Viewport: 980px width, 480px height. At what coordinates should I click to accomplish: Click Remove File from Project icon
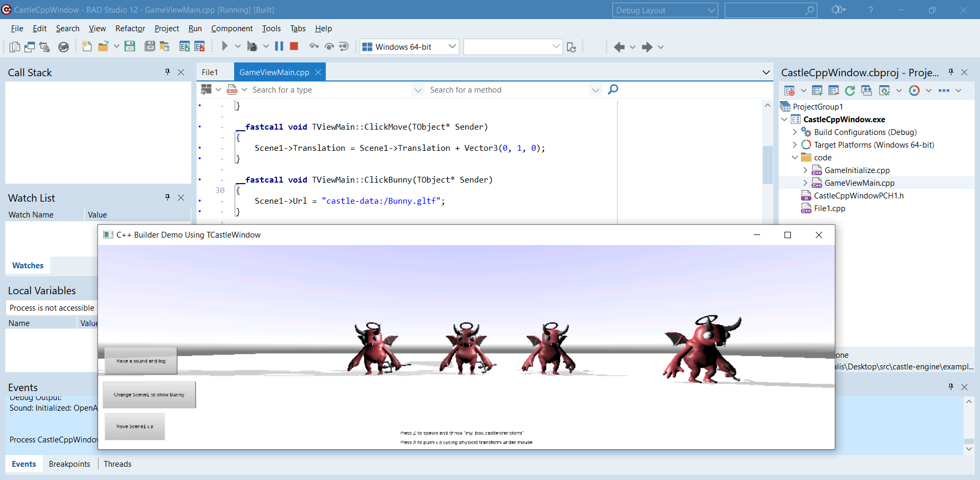(x=200, y=47)
